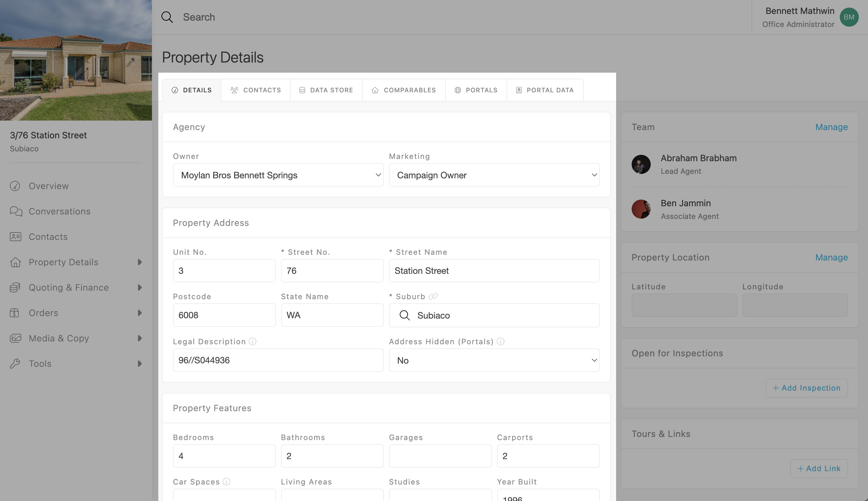This screenshot has width=868, height=501.
Task: Click Manage link in Team panel
Action: pos(831,127)
